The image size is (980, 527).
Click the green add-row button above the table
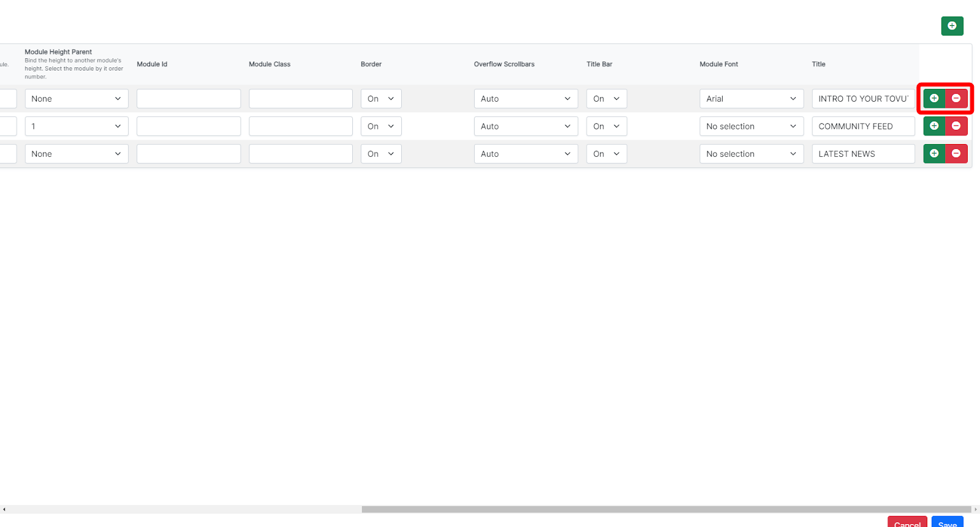(x=952, y=26)
